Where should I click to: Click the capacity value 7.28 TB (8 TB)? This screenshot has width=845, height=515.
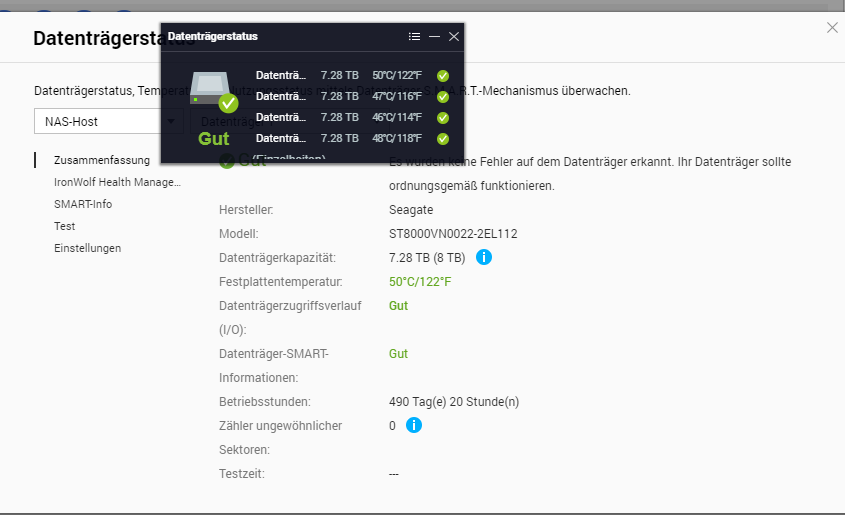(427, 258)
